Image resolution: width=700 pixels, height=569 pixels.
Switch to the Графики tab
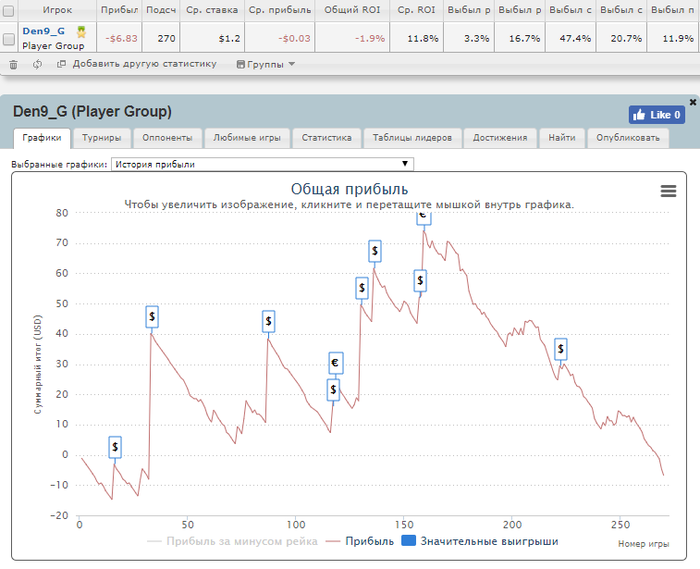point(42,138)
